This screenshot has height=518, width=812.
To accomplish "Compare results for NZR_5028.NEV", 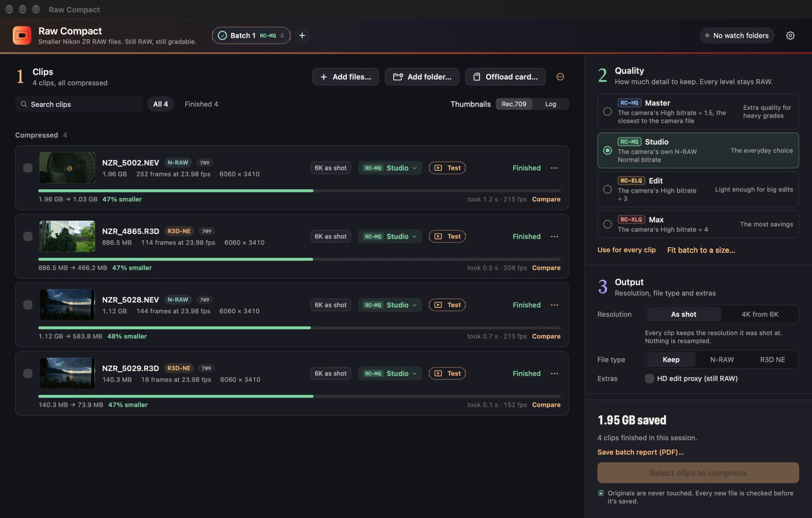I will (x=546, y=336).
